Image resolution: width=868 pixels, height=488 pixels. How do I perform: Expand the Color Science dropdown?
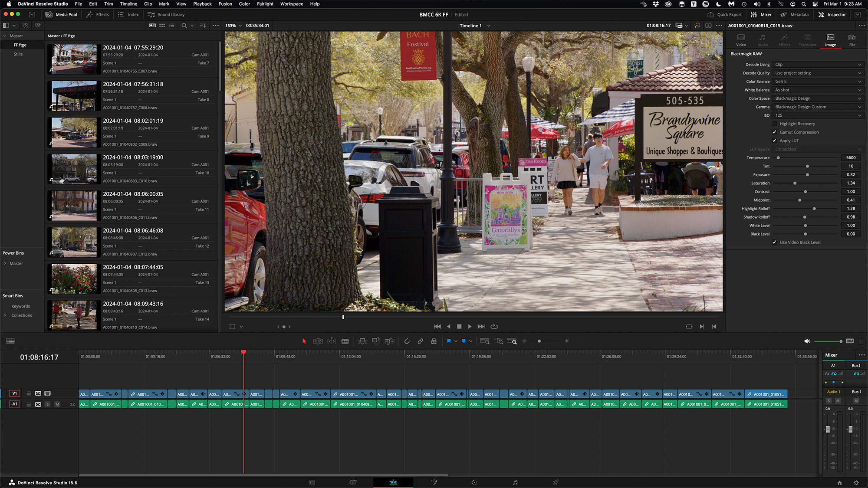pyautogui.click(x=817, y=81)
